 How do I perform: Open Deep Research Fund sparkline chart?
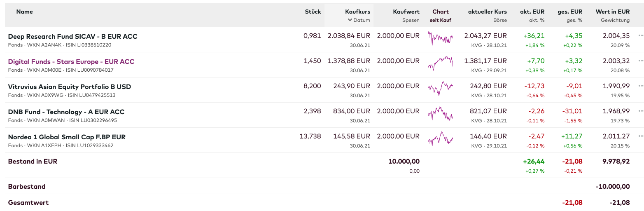click(x=441, y=38)
